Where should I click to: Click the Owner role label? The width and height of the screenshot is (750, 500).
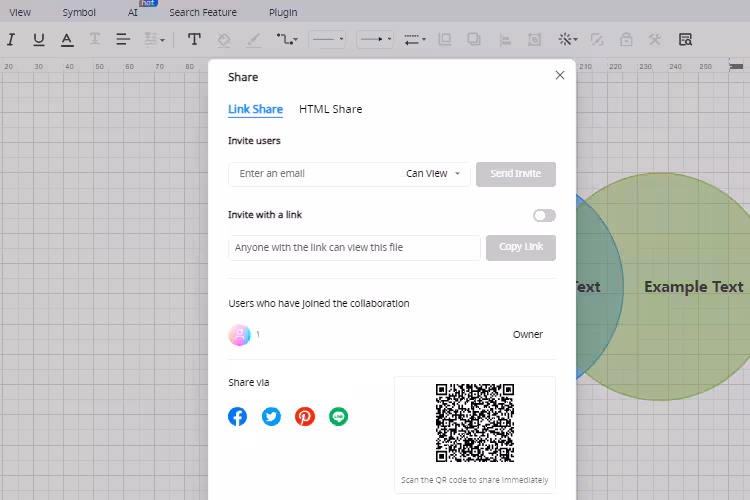pyautogui.click(x=528, y=334)
